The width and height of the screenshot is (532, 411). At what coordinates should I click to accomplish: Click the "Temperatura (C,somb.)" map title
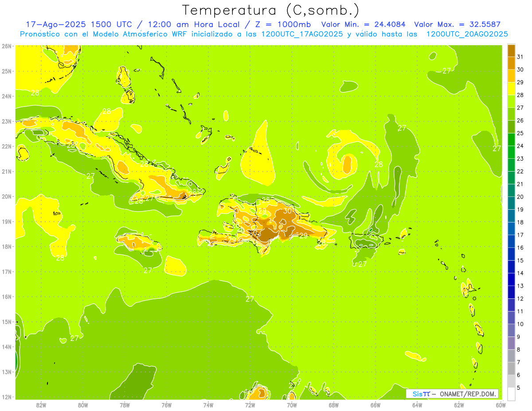tap(271, 10)
